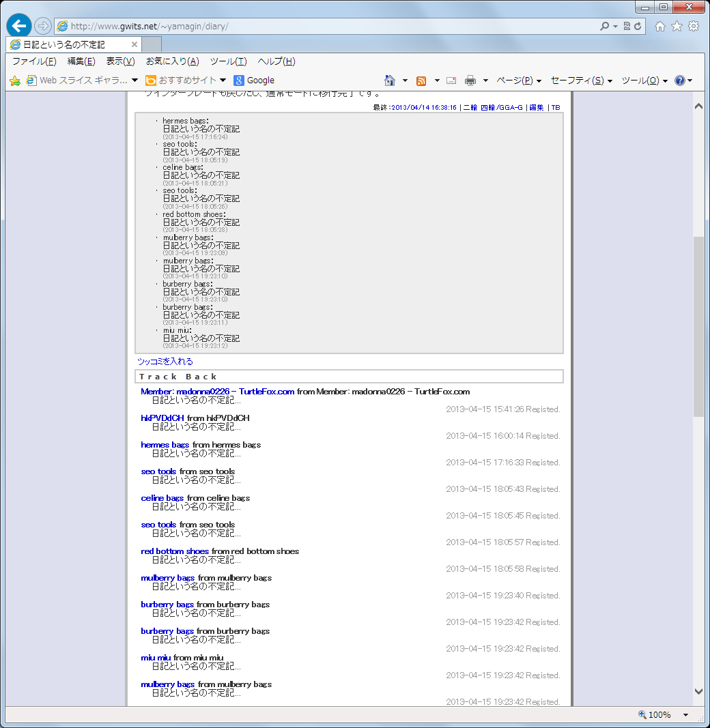Image resolution: width=710 pixels, height=728 pixels.
Task: Click the ツッコミを入れる link
Action: (165, 362)
